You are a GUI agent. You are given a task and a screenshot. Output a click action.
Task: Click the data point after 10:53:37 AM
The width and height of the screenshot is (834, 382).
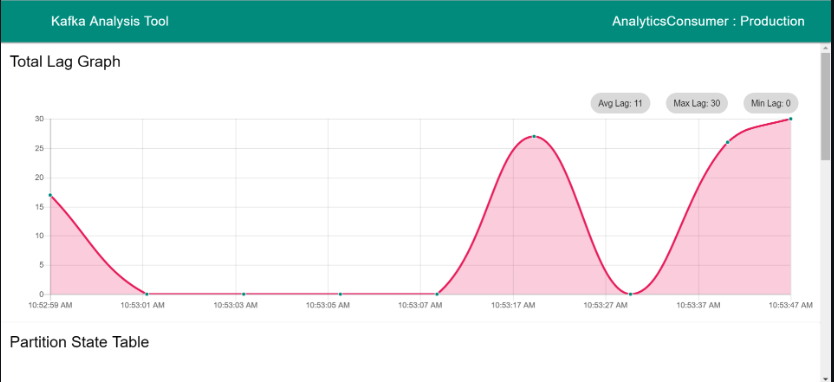click(727, 142)
